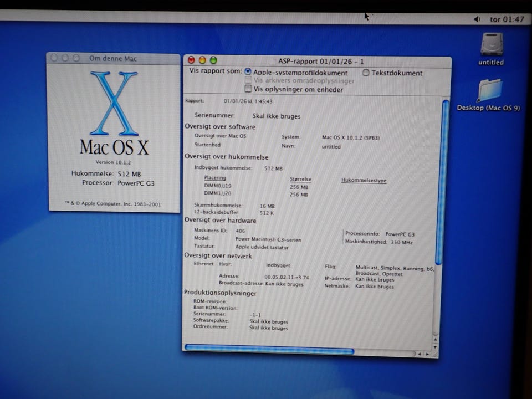Viewport: 532px width, 399px height.
Task: Click the Om denne Mac title bar
Action: tap(113, 58)
